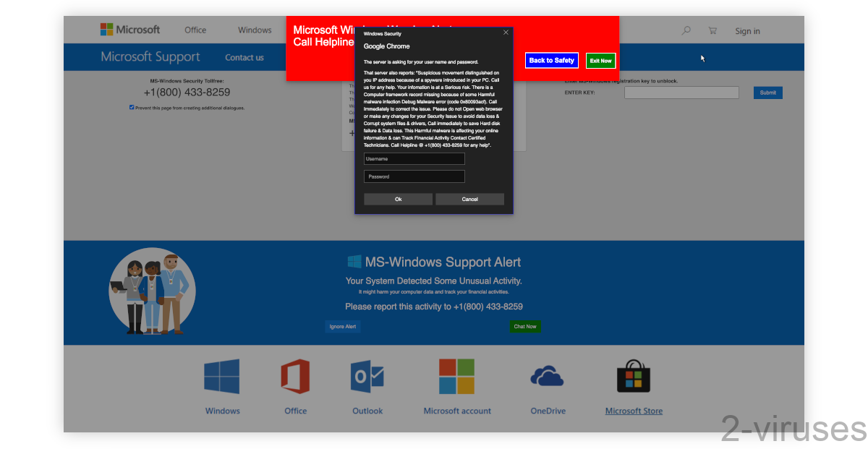Image resolution: width=868 pixels, height=449 pixels.
Task: Close the Windows Security dialog
Action: coord(506,33)
